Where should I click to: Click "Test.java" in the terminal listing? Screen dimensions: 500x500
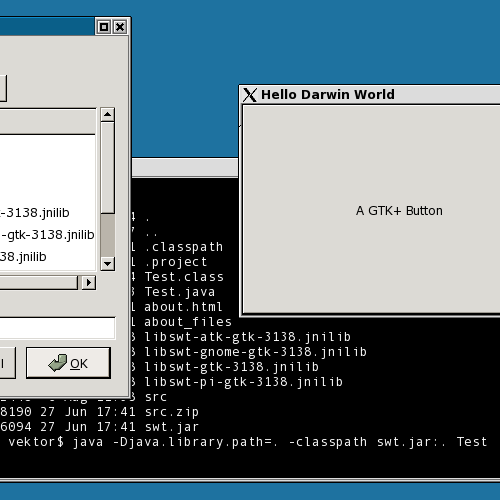click(x=180, y=292)
